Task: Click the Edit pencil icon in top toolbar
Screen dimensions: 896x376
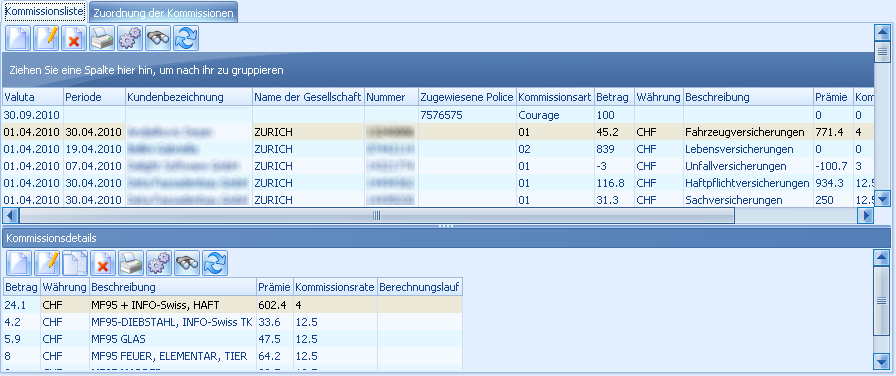Action: [46, 38]
